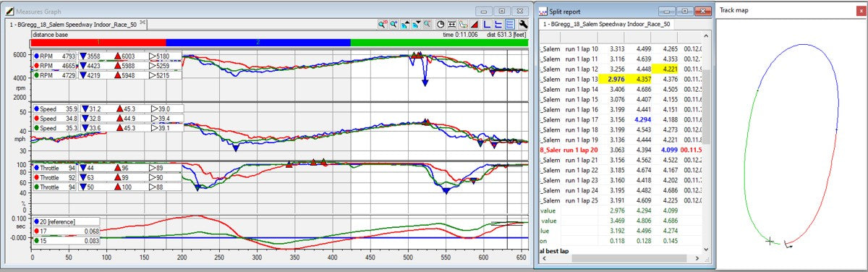Toggle the highlighted tiled graphs layout icon

(510, 24)
